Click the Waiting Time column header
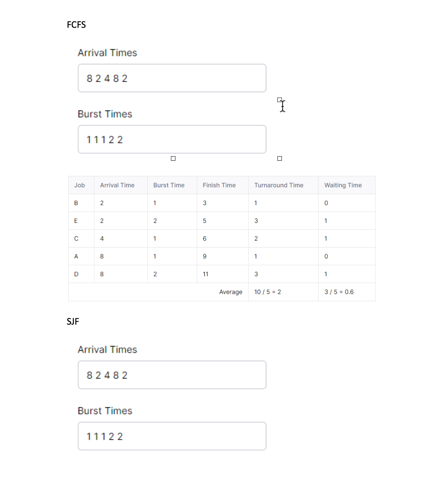 pyautogui.click(x=343, y=185)
